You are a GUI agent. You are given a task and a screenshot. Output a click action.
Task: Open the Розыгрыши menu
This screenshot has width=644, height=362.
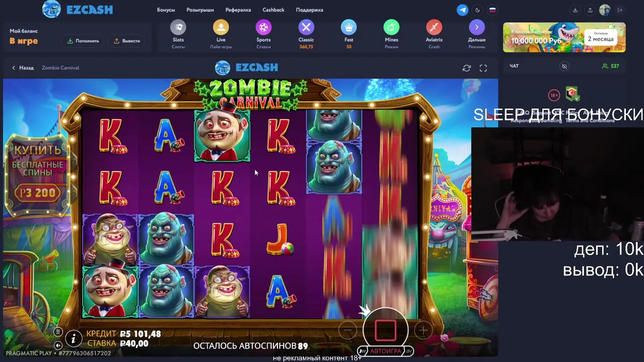pos(200,10)
